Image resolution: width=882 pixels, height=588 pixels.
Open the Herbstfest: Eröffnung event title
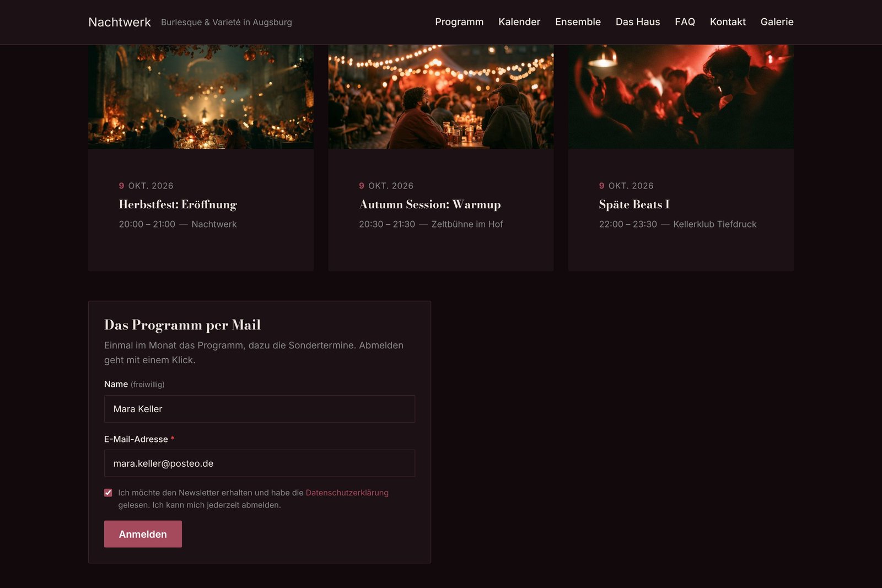click(178, 204)
